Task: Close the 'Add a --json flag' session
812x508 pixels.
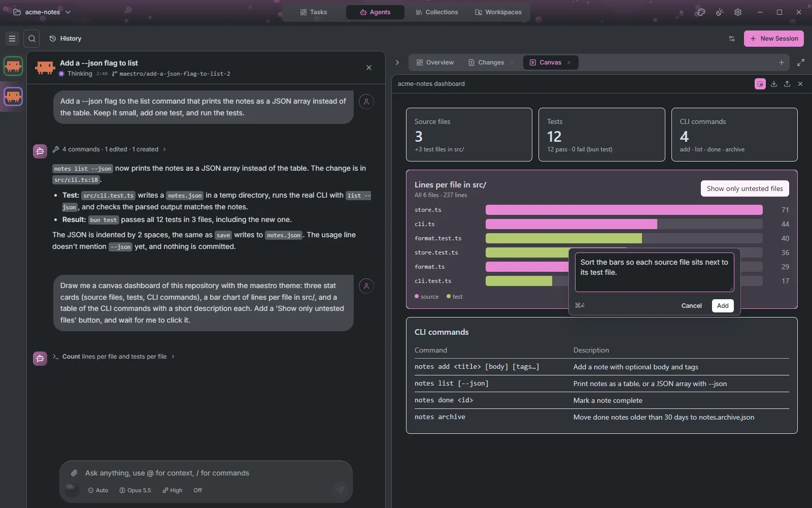Action: coord(369,68)
